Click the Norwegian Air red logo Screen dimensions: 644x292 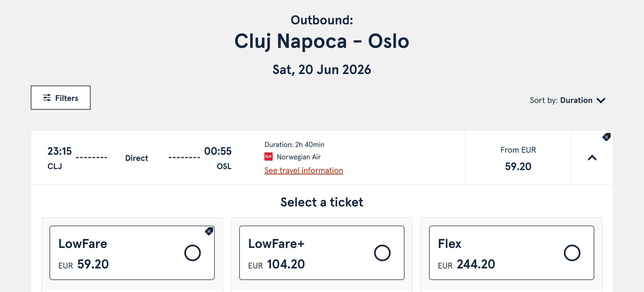coord(268,157)
